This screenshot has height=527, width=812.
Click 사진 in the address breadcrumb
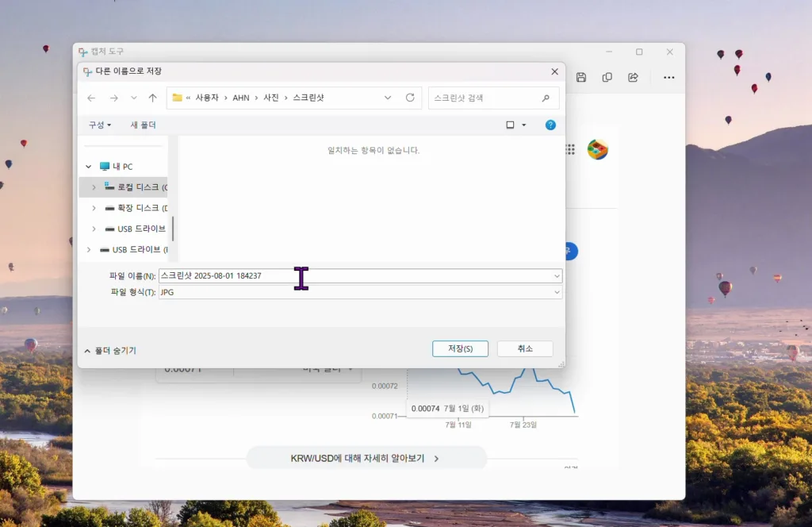pyautogui.click(x=271, y=98)
